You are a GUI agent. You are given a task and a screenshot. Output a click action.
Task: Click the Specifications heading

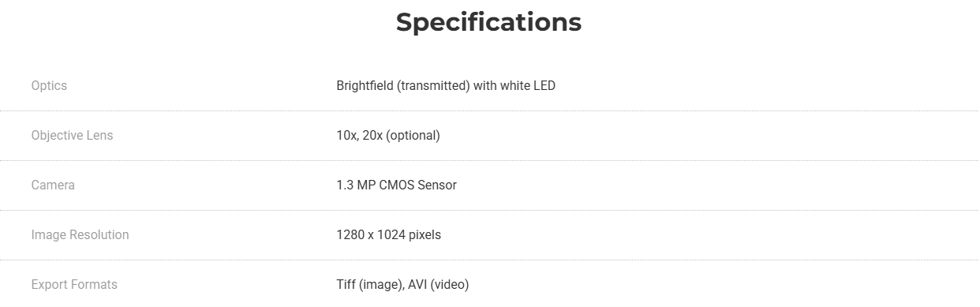pyautogui.click(x=488, y=23)
